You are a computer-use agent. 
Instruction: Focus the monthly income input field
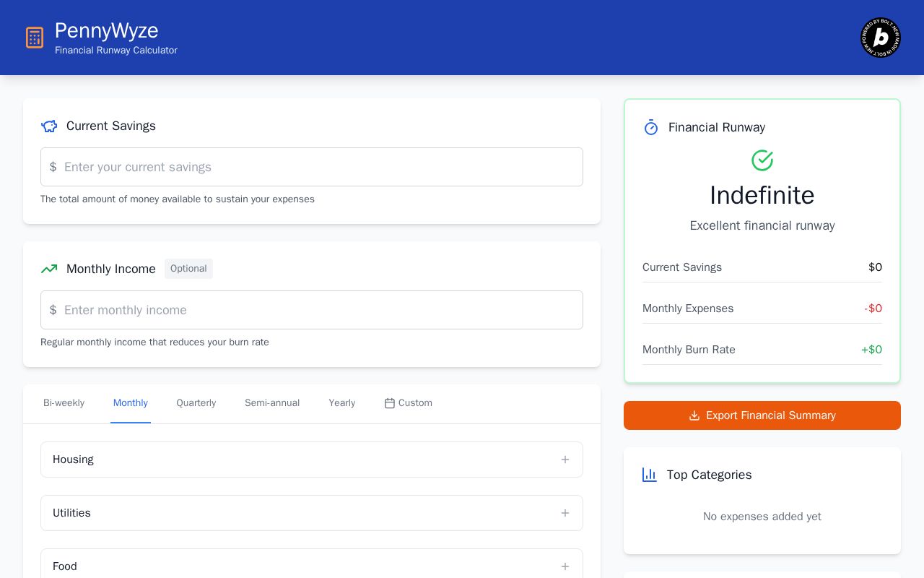pyautogui.click(x=312, y=310)
